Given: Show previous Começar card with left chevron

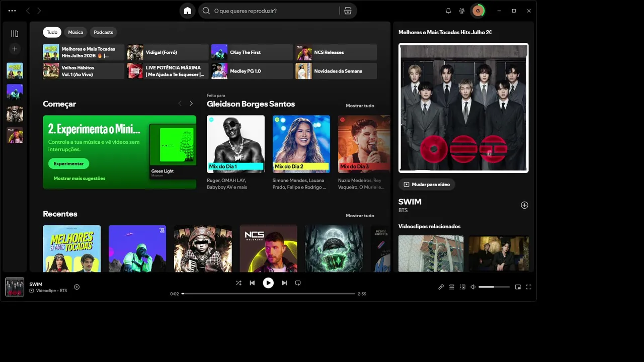Looking at the screenshot, I should [180, 104].
